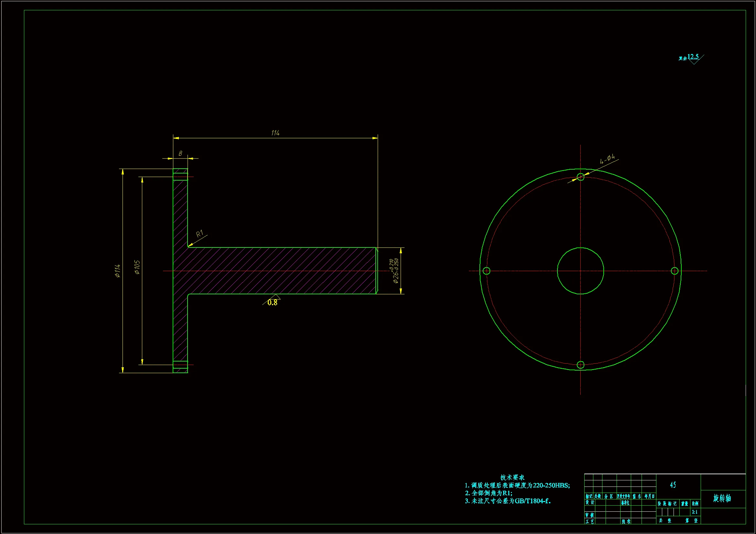Click the 技术要求 heading text

(x=512, y=477)
